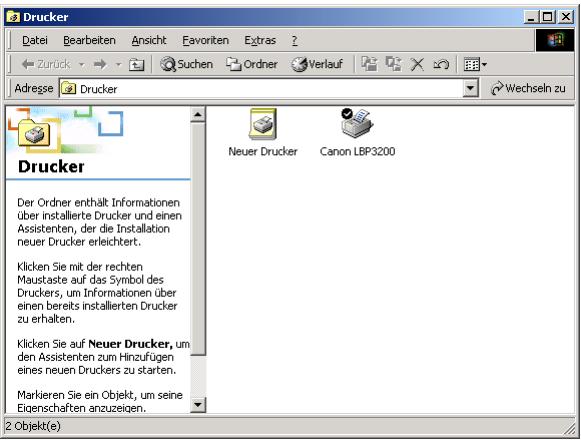
Task: Expand the address bar dropdown arrow
Action: click(x=471, y=88)
